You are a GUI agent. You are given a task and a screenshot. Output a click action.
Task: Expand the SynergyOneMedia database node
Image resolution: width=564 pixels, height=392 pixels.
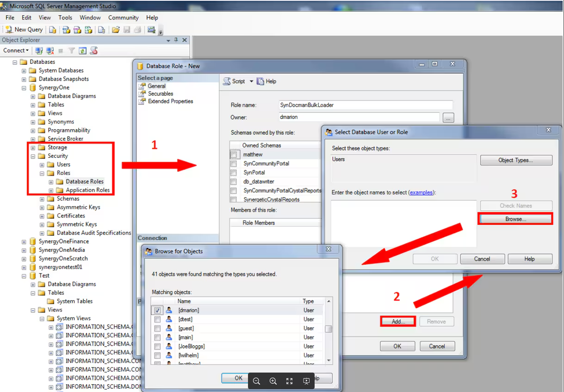(24, 250)
